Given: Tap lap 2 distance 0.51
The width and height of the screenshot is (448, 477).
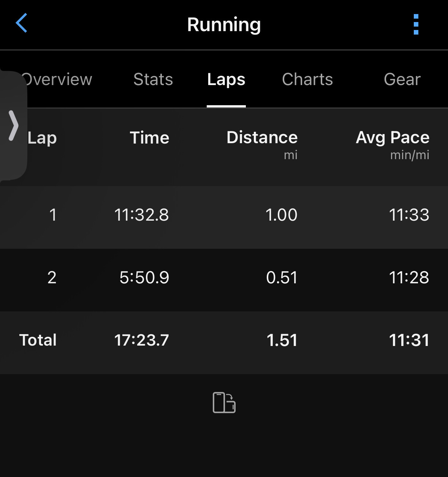Looking at the screenshot, I should pos(282,278).
